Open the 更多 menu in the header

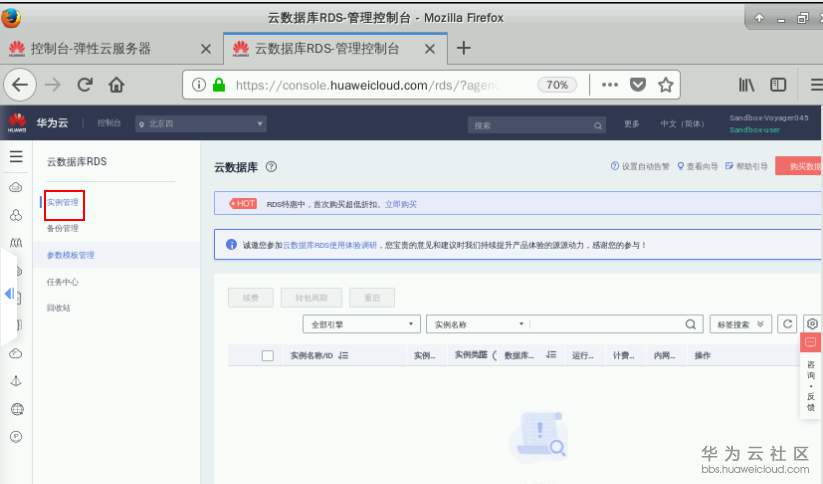pos(631,124)
